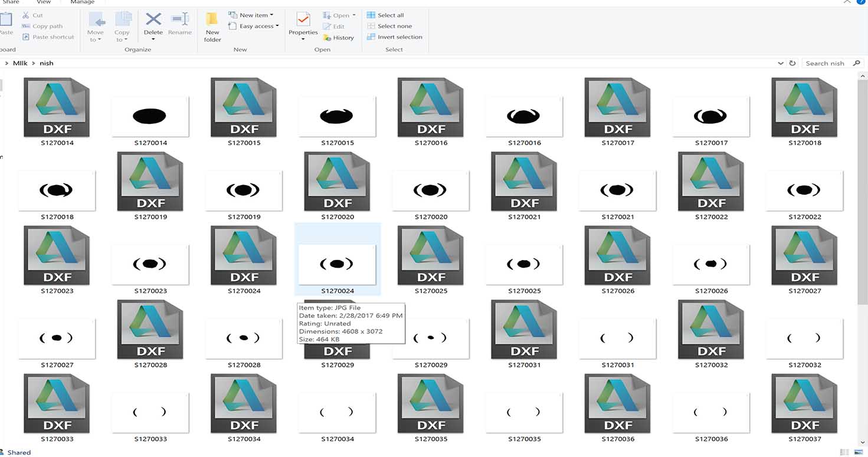Click the Rename command in Organize group
This screenshot has width=868, height=457.
(180, 23)
